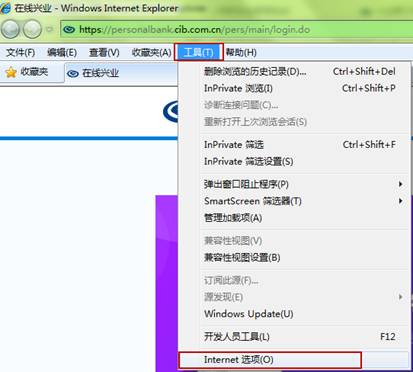
Task: Open the 帮助(H) menu
Action: tap(241, 52)
